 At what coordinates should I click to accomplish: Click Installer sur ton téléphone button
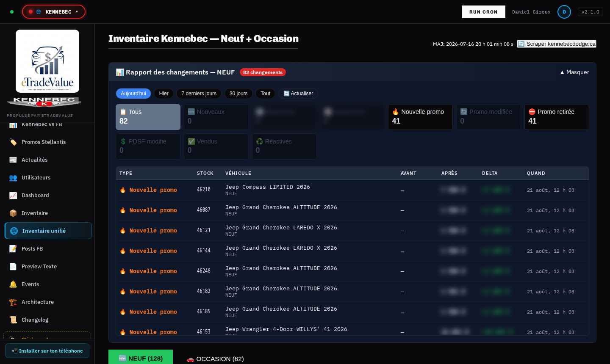47,351
